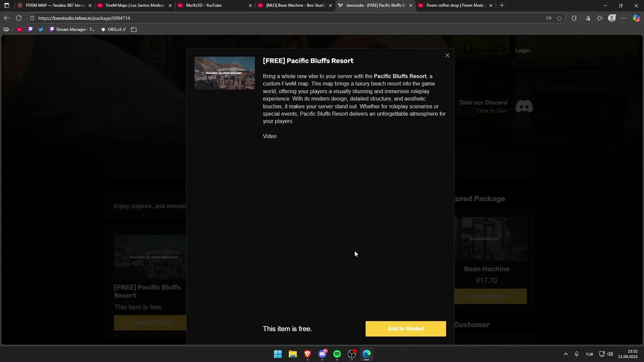Image resolution: width=644 pixels, height=362 pixels.
Task: Click the popup title FREE Pacific Bluffs Resort
Action: [308, 61]
